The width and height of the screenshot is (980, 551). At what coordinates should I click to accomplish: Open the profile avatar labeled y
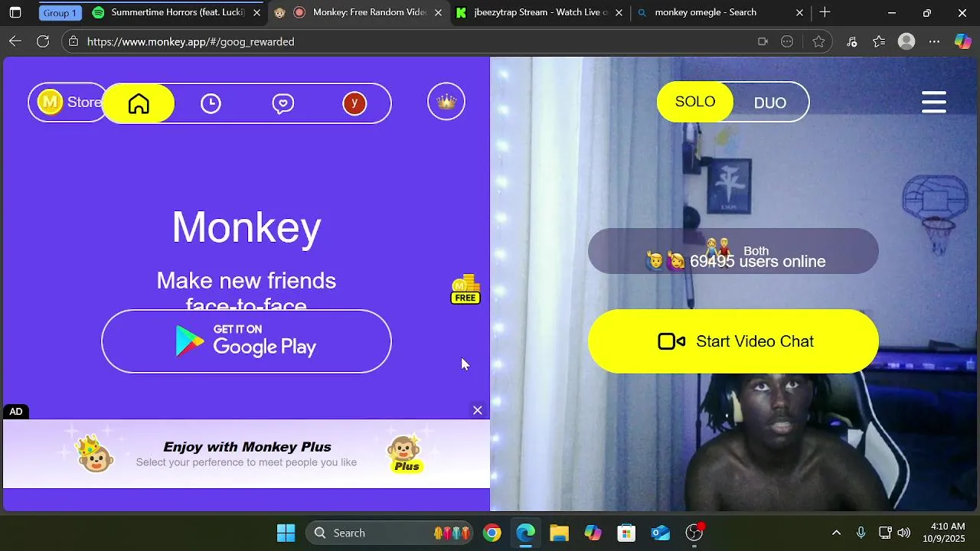pos(354,103)
